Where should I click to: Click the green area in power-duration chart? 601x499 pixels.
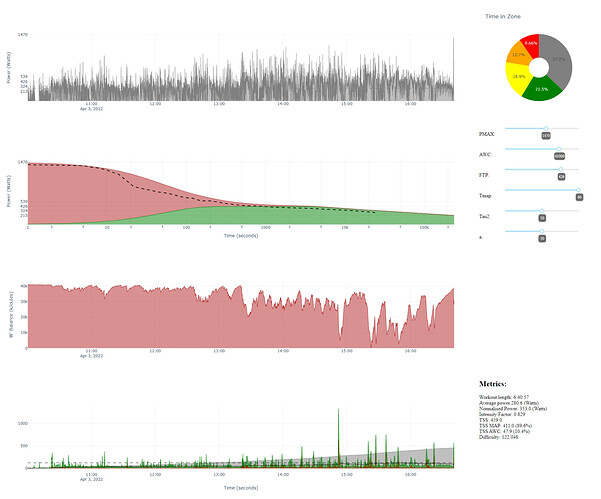click(x=268, y=216)
